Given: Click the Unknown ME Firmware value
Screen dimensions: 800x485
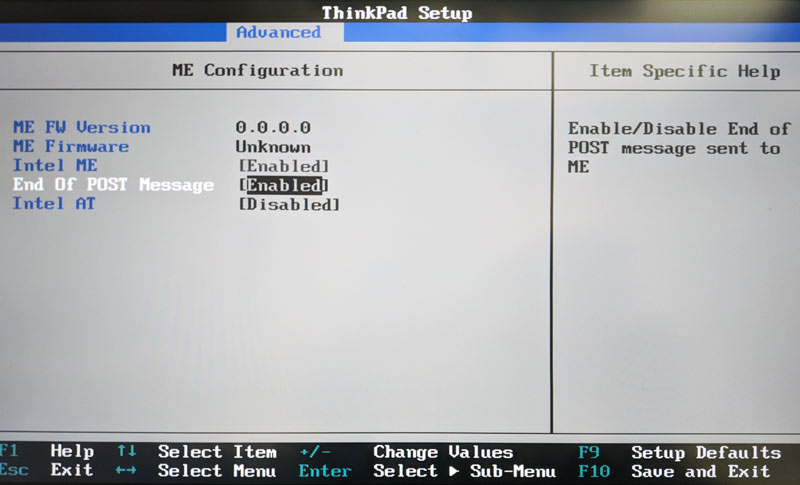Looking at the screenshot, I should (x=273, y=147).
